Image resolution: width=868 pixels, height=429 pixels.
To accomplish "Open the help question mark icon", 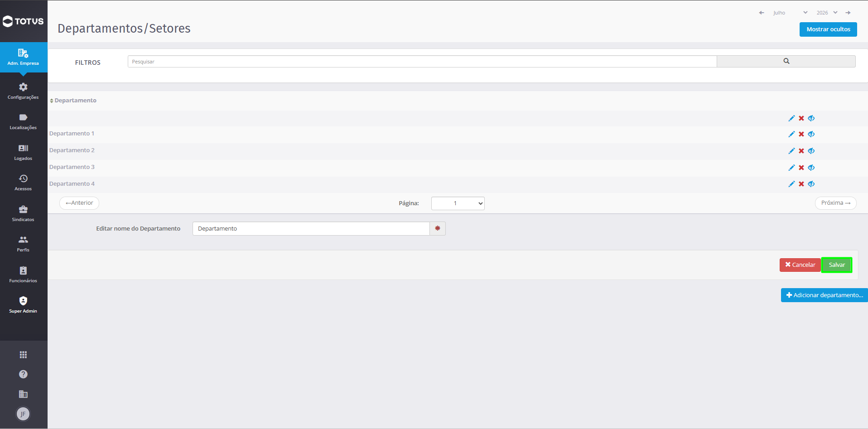I will 23,374.
